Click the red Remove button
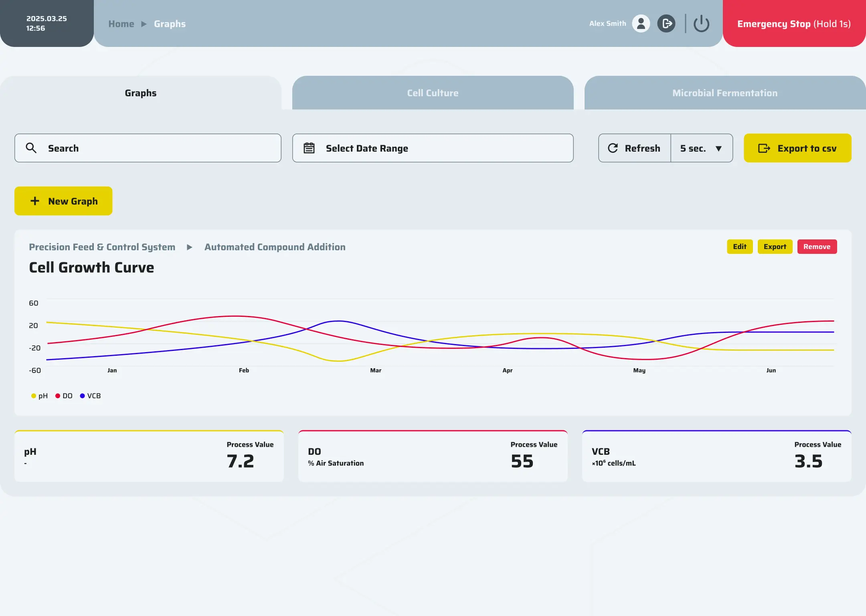 (817, 247)
